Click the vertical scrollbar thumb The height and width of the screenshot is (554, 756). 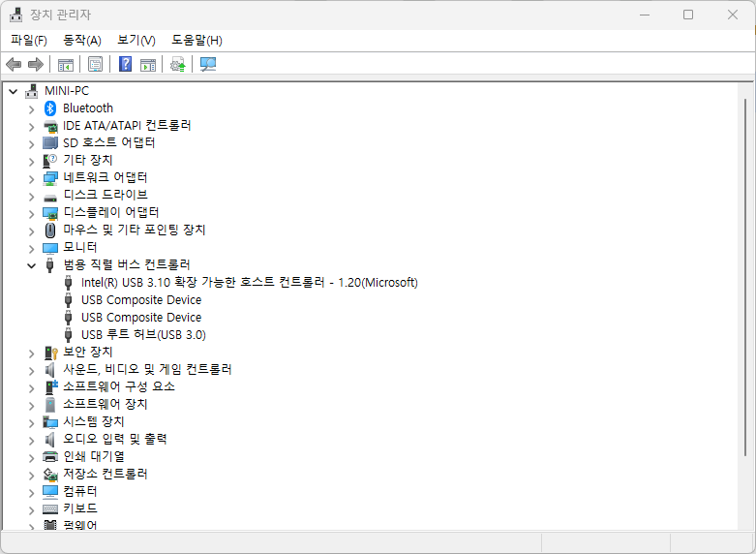tap(745, 277)
